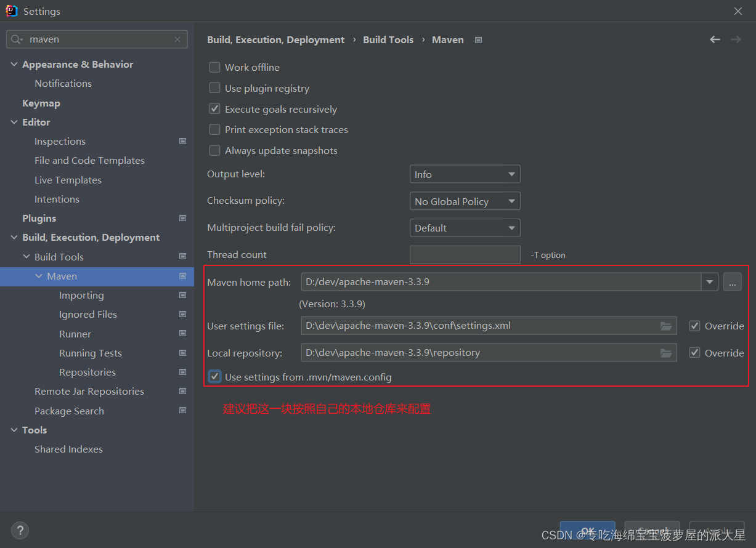Click the project-level icon beside Remote Jar Repositories

(x=182, y=391)
